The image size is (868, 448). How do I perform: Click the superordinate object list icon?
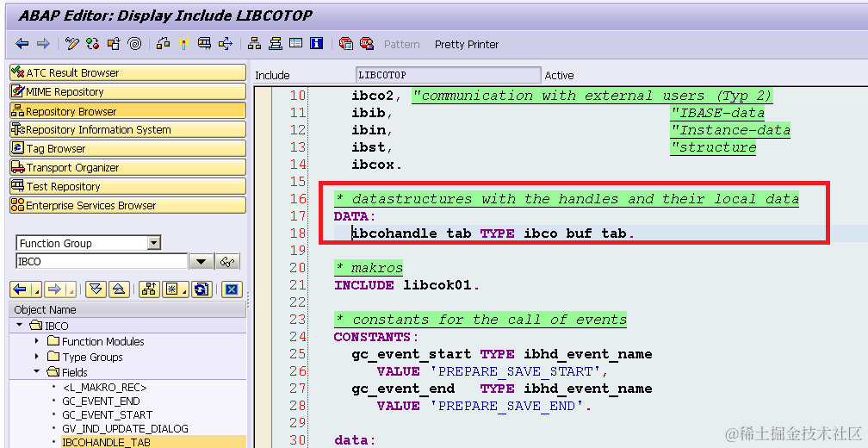coord(148,289)
